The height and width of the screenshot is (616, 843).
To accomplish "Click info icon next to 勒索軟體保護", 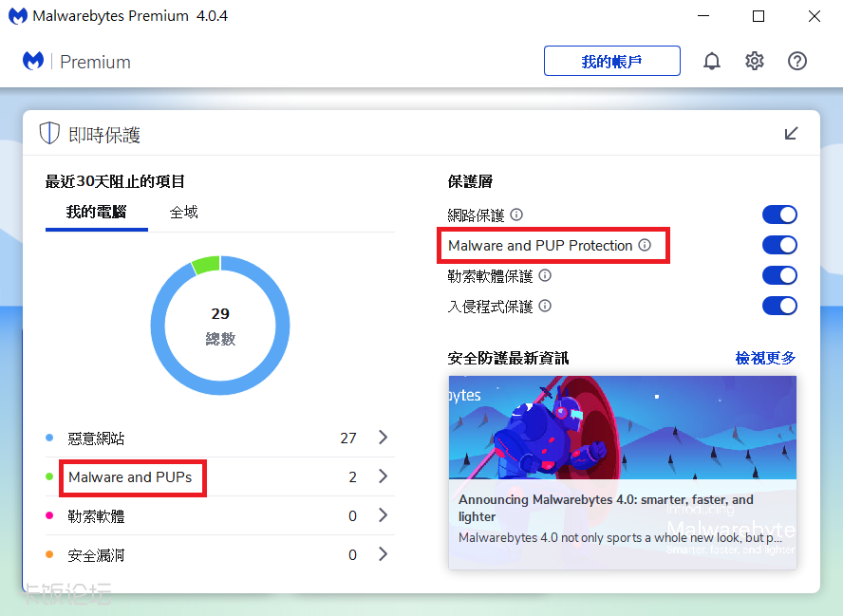I will click(545, 276).
